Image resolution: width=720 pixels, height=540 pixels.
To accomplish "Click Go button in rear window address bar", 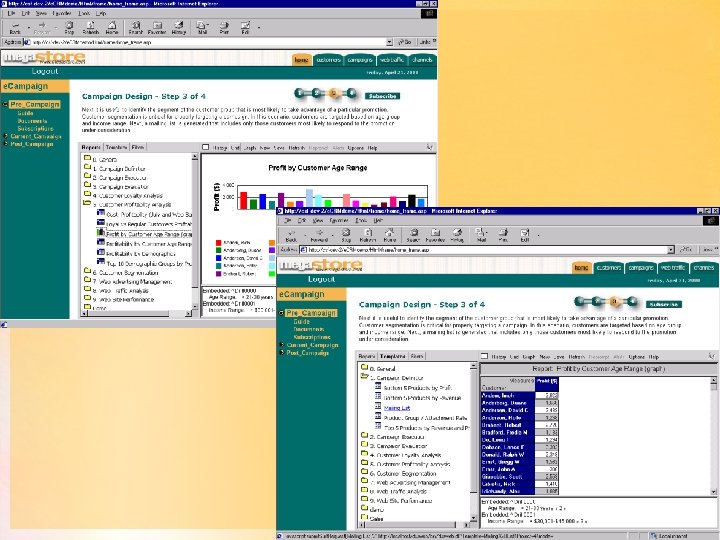I will (x=404, y=42).
